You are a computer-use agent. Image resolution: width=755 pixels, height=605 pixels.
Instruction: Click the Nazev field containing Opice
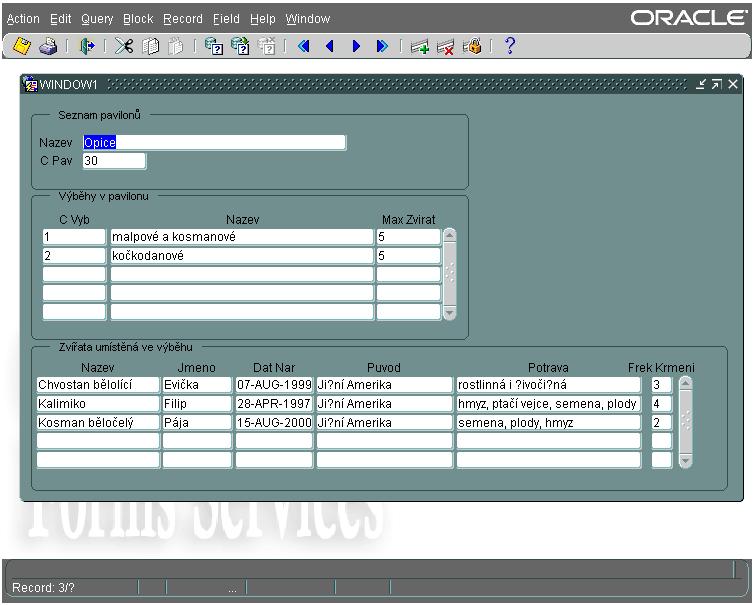point(214,143)
